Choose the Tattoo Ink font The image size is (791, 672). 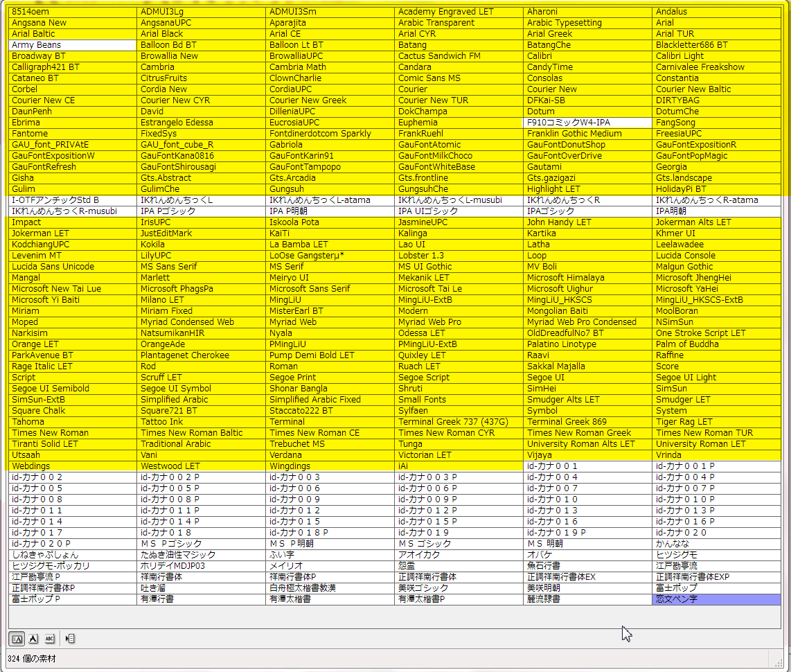tap(202, 423)
